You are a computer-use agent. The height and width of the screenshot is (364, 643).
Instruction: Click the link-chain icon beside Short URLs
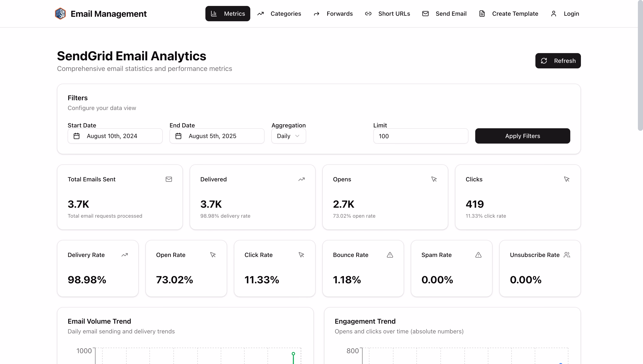[x=368, y=14]
